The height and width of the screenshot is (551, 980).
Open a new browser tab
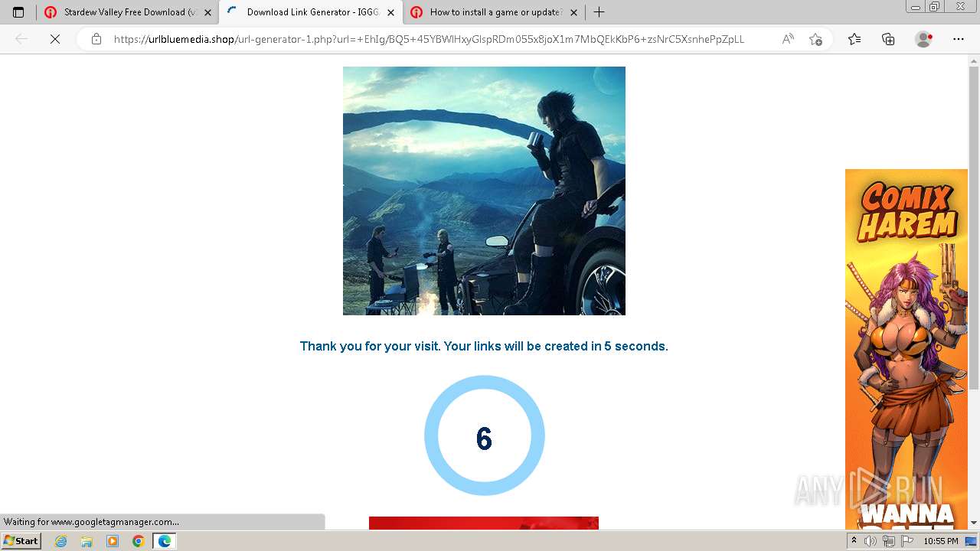[x=599, y=12]
